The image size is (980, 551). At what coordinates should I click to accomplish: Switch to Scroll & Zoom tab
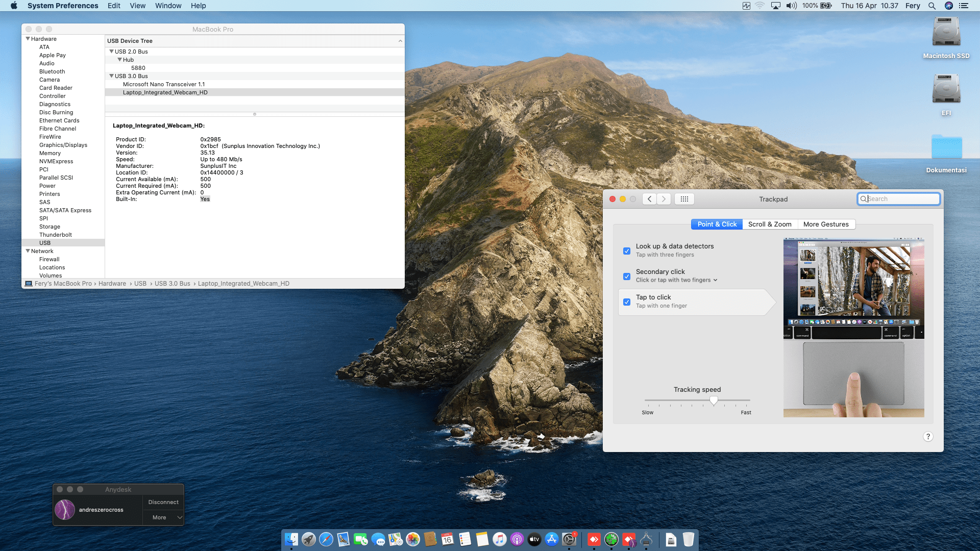769,224
